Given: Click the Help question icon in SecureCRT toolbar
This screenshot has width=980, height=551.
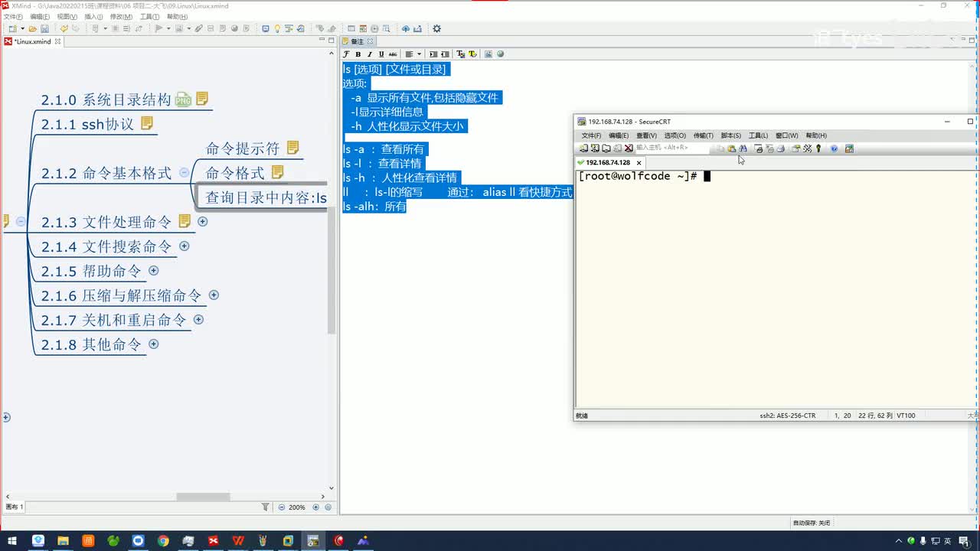Looking at the screenshot, I should (x=835, y=148).
